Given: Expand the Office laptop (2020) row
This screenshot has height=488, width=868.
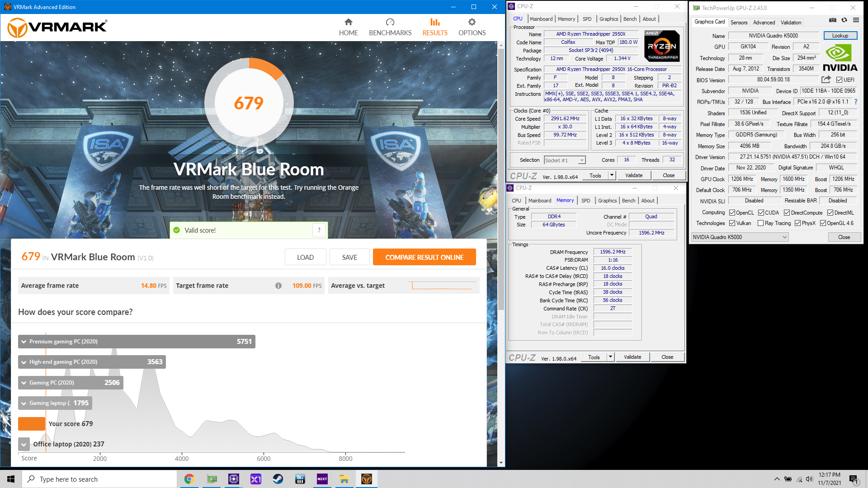Looking at the screenshot, I should pyautogui.click(x=24, y=444).
